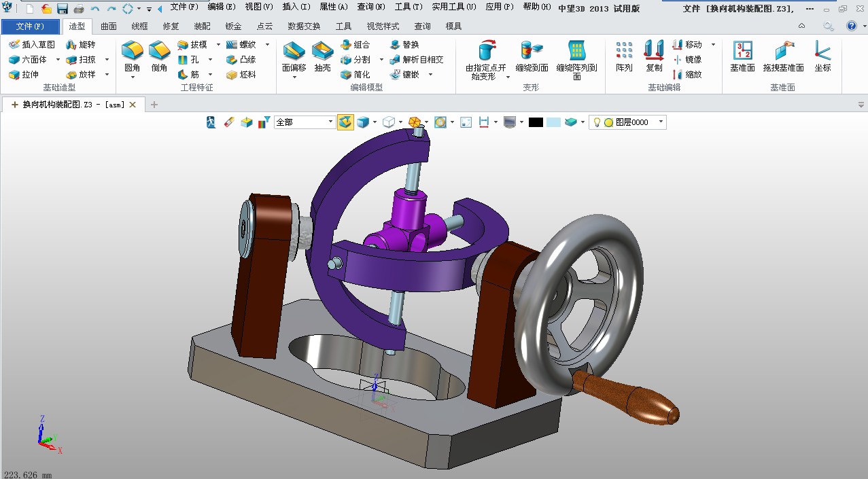Switch to the 曲面 ribbon tab
The height and width of the screenshot is (479, 868).
(109, 26)
